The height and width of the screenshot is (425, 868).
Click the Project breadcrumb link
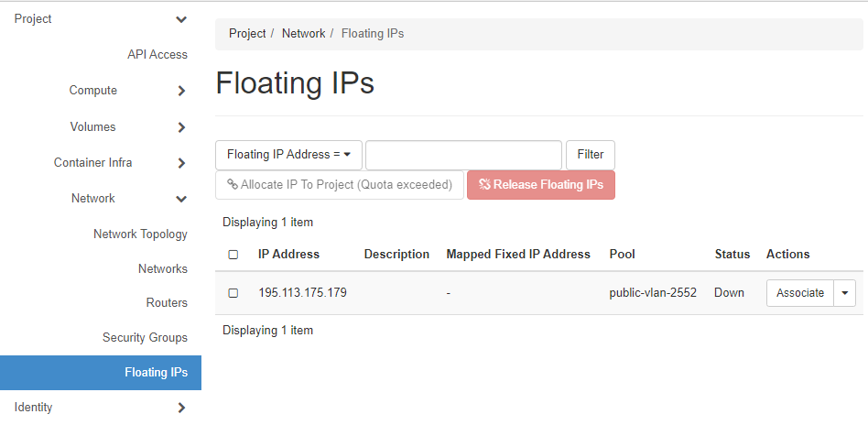coord(247,33)
